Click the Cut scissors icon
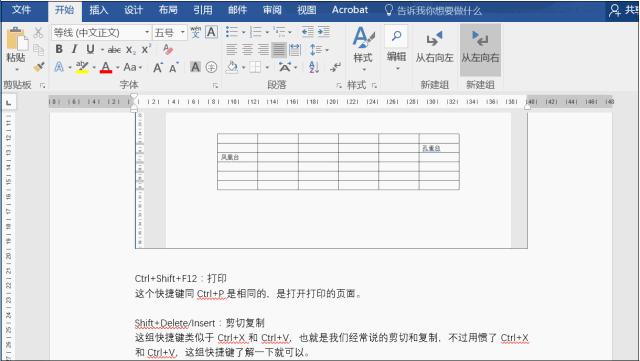Viewport: 640px width, 361px height. (38, 33)
